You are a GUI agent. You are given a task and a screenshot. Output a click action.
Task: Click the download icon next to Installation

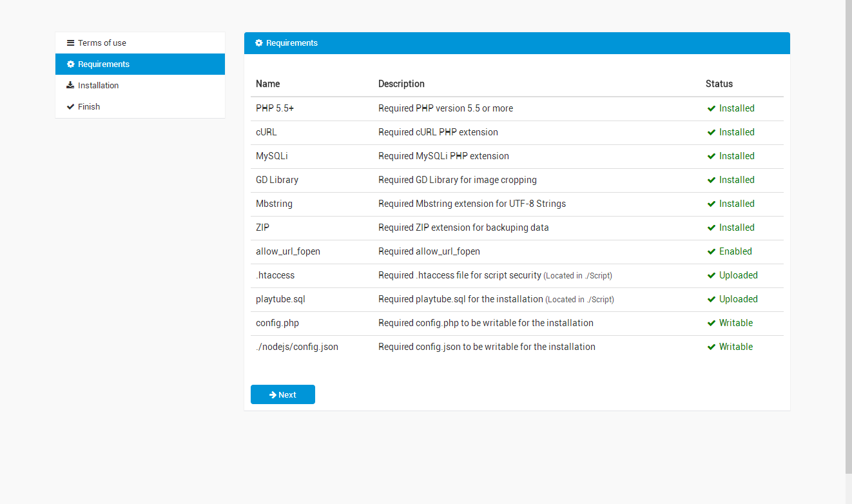70,86
